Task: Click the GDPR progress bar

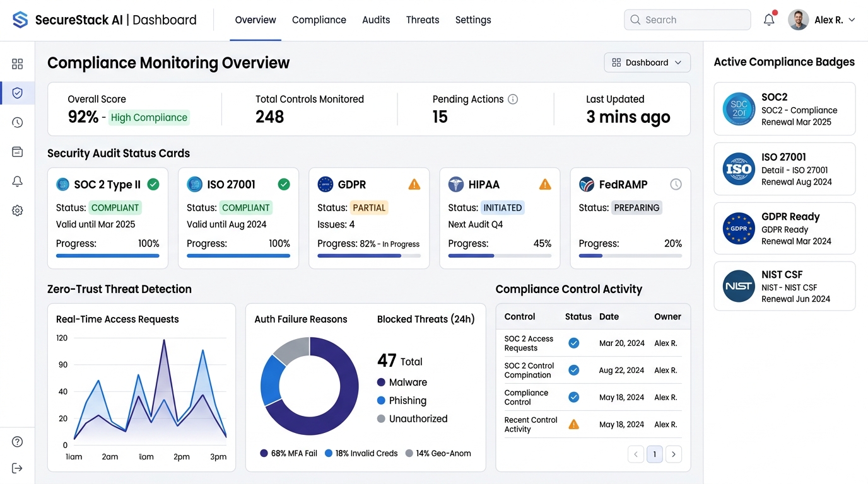Action: [369, 256]
